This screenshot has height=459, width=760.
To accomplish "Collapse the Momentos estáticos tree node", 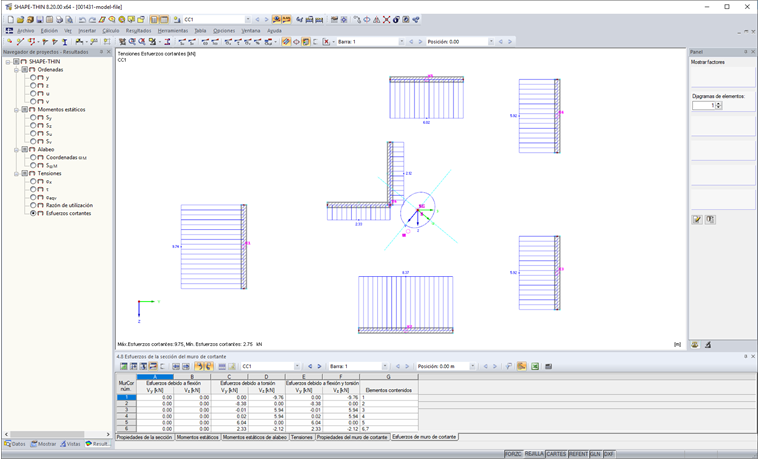I will [x=16, y=110].
